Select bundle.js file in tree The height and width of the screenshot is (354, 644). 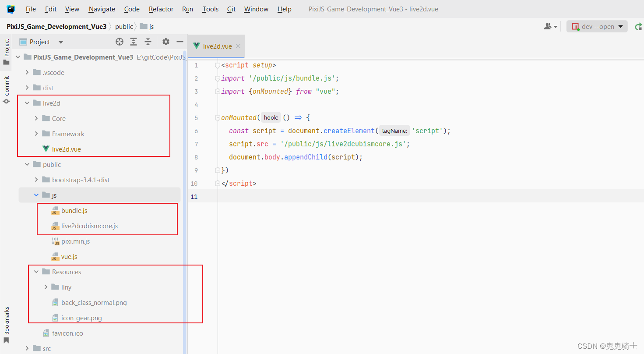(74, 211)
